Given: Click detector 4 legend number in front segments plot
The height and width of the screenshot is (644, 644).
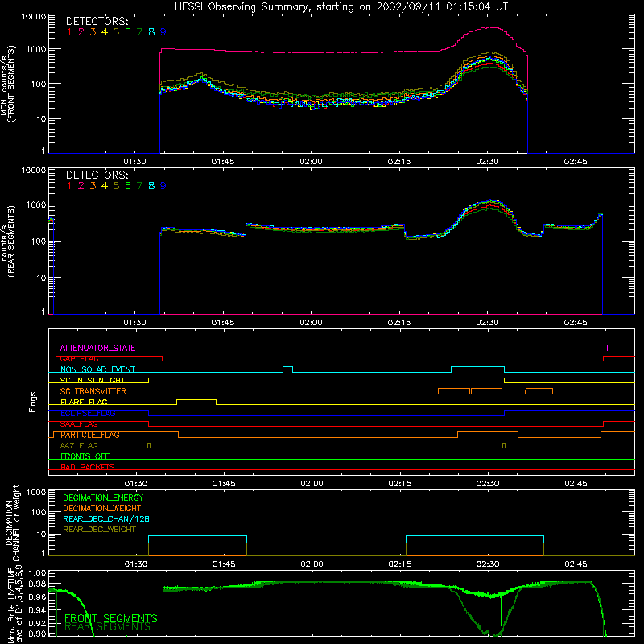Looking at the screenshot, I should click(x=105, y=32).
